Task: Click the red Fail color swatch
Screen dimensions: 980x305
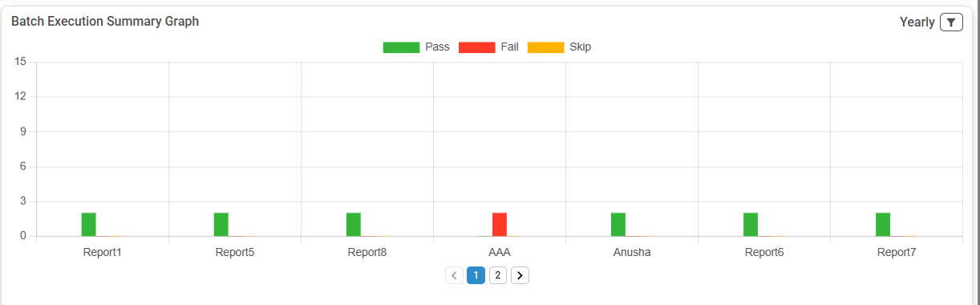Action: coord(477,47)
